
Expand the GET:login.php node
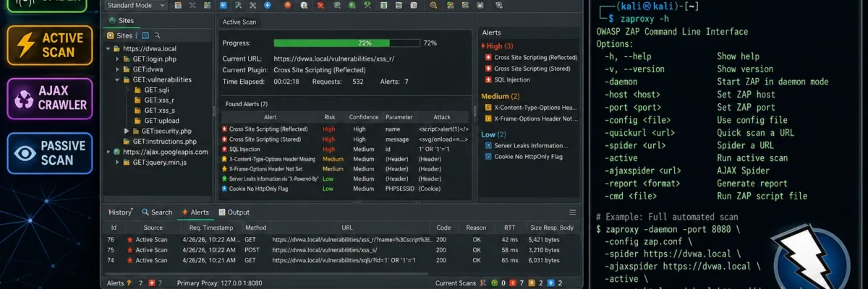117,59
